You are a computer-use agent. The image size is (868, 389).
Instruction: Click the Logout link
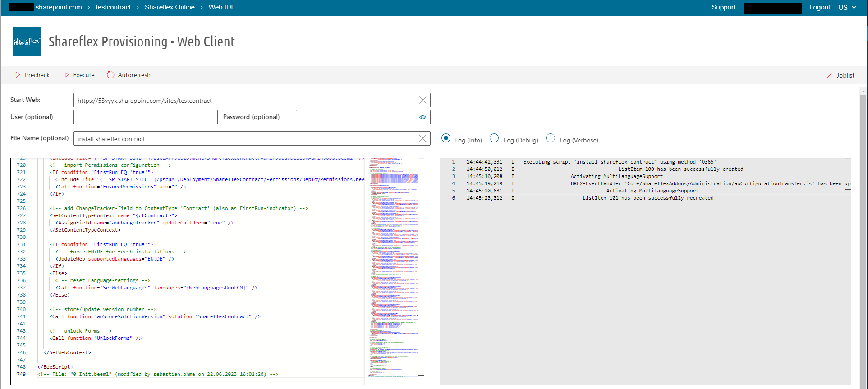pos(819,7)
